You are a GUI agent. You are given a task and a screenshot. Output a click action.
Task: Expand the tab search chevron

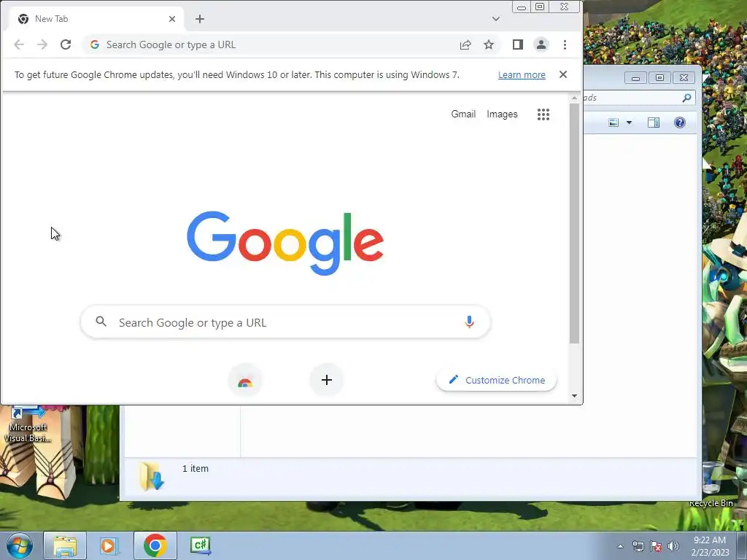(x=496, y=19)
